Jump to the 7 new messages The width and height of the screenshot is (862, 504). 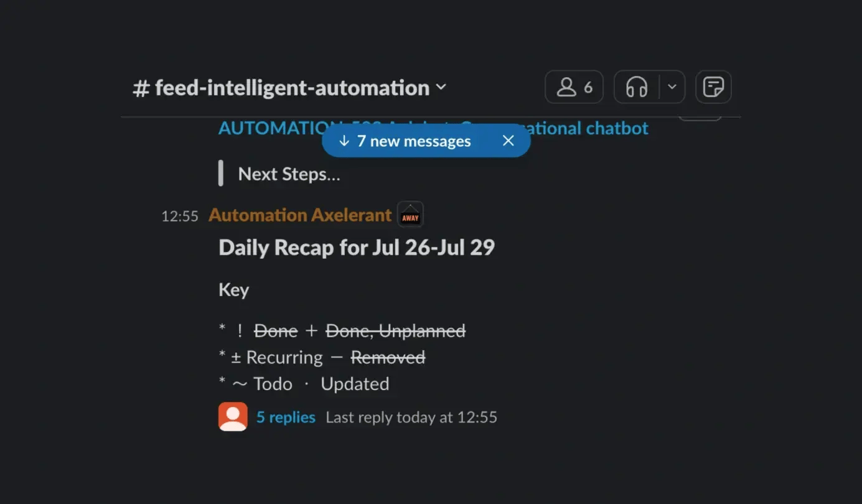click(x=413, y=141)
